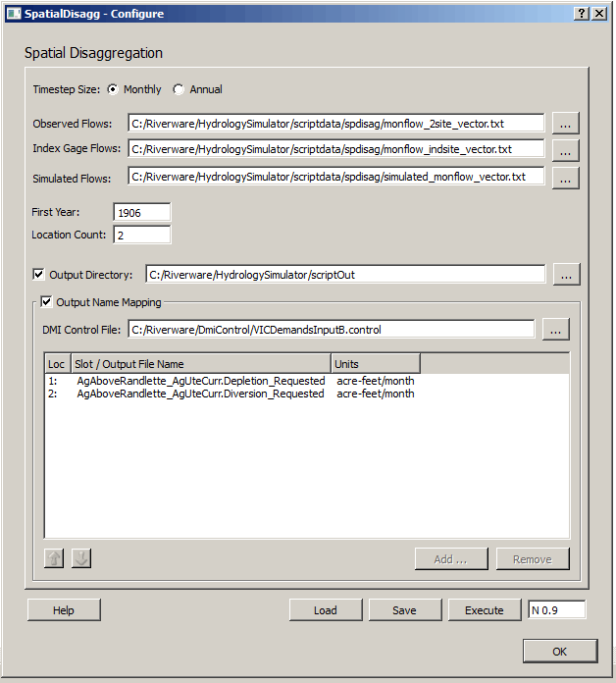The height and width of the screenshot is (683, 616).
Task: Click the acre-feet/month units in row 1
Action: 376,381
